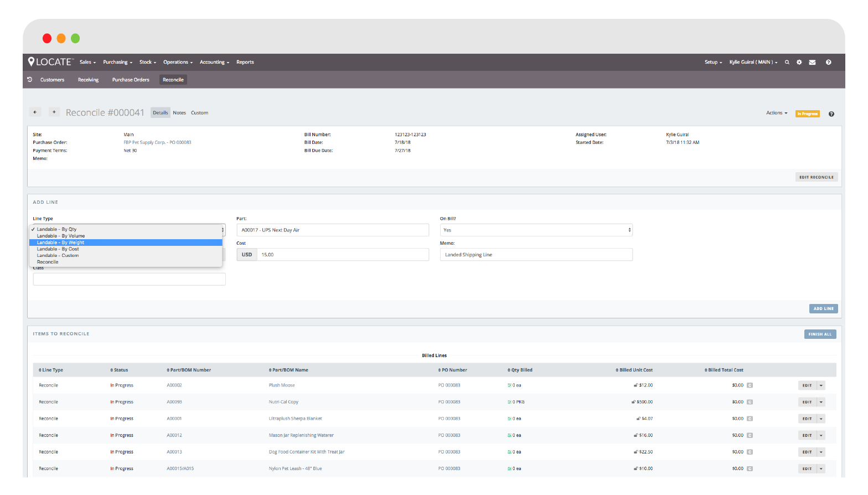Open the Sales menu dropdown

point(87,62)
